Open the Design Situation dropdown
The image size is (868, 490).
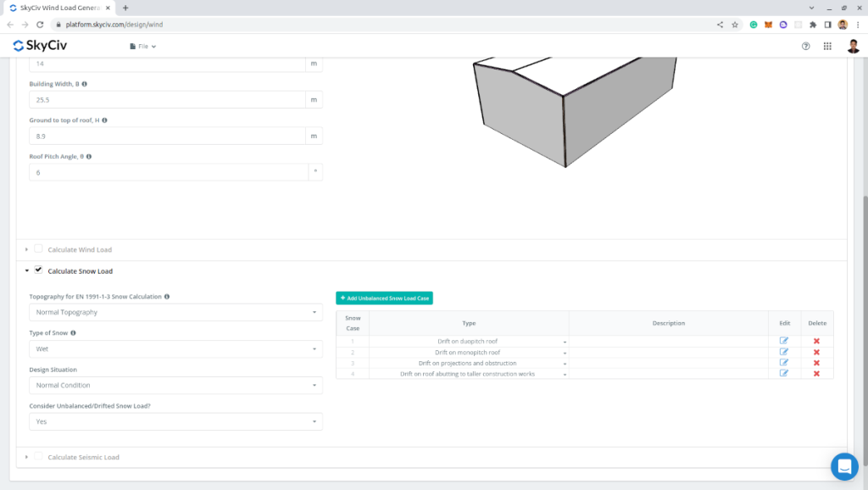[x=175, y=385]
